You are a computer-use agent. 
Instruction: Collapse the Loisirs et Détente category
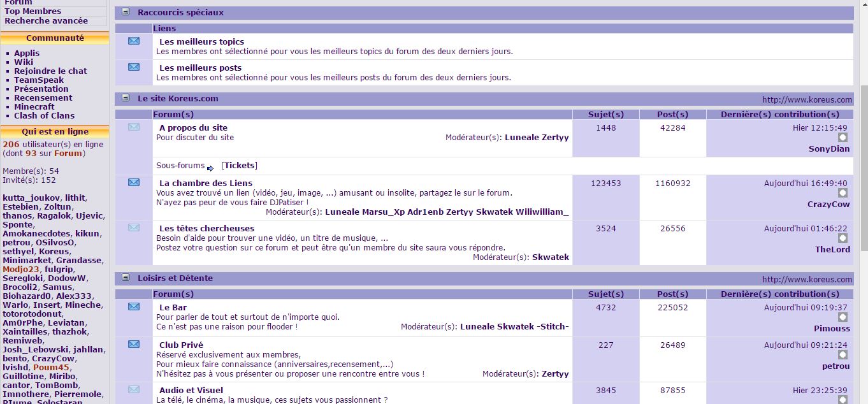coord(126,278)
